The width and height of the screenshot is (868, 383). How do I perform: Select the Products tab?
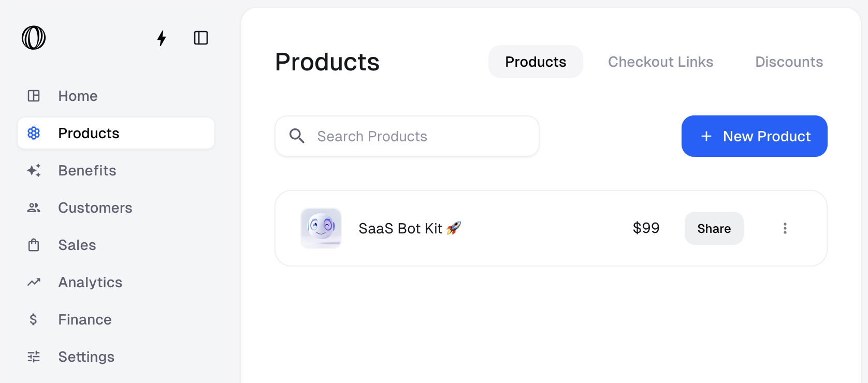coord(536,62)
